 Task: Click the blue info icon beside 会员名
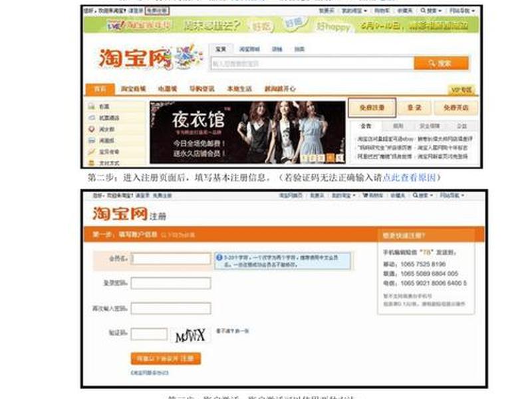[x=219, y=257]
